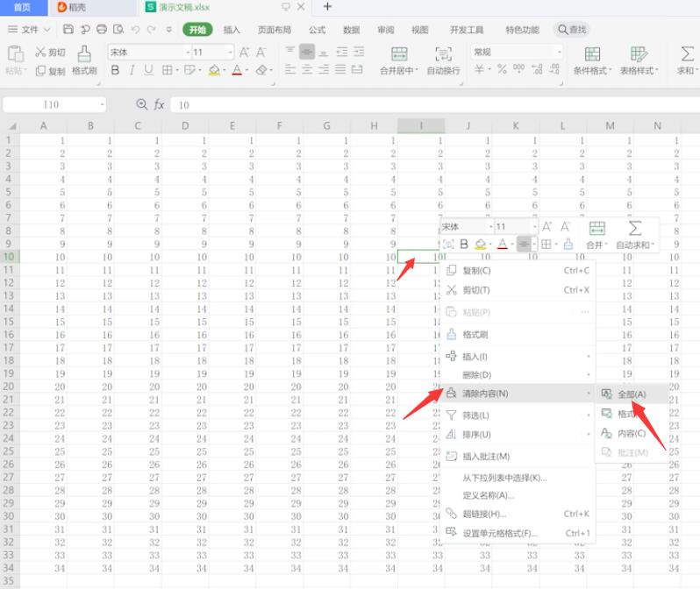Screen dimensions: 700x589
Task: Click the percent style icon
Action: 502,69
